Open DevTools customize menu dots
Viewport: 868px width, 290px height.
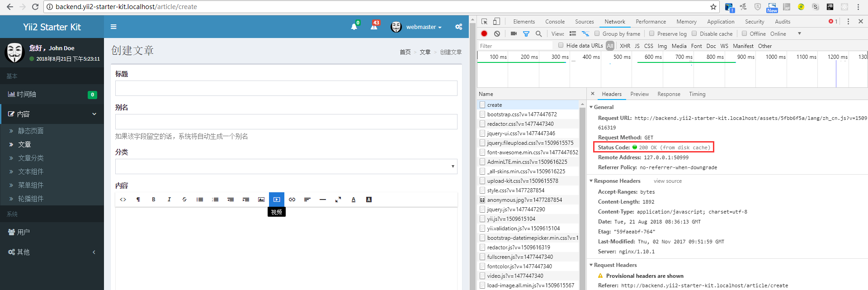tap(848, 21)
